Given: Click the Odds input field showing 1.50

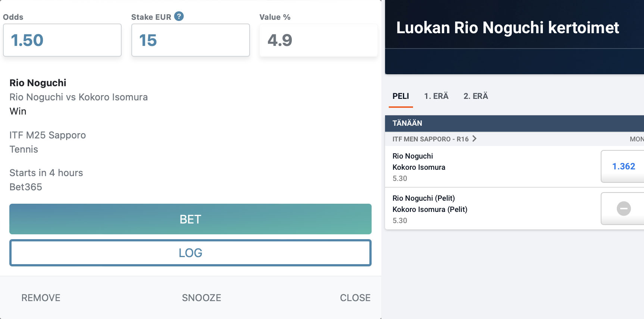Looking at the screenshot, I should point(62,40).
